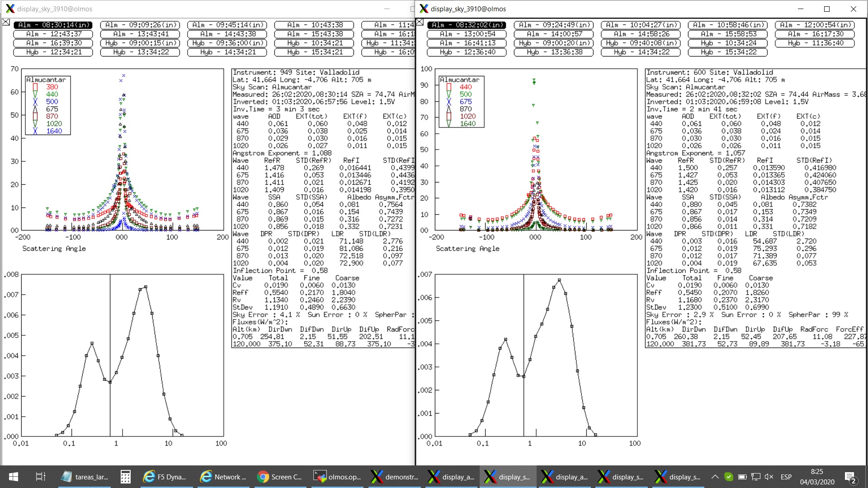Click the muted volume tray icon

(769, 477)
